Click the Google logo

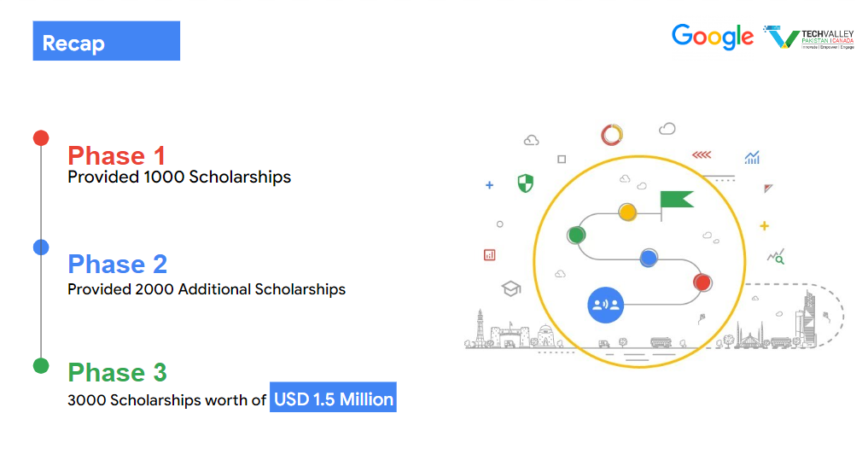[712, 37]
